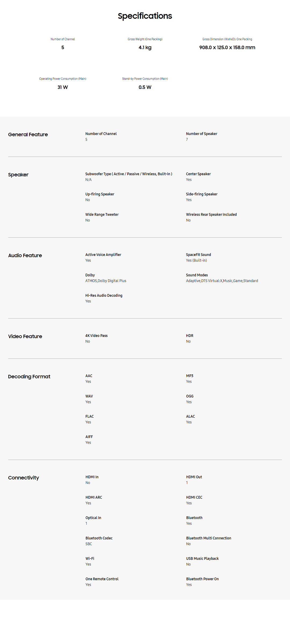Click the Subwoofer Type specification label
The image size is (290, 644).
pos(129,174)
